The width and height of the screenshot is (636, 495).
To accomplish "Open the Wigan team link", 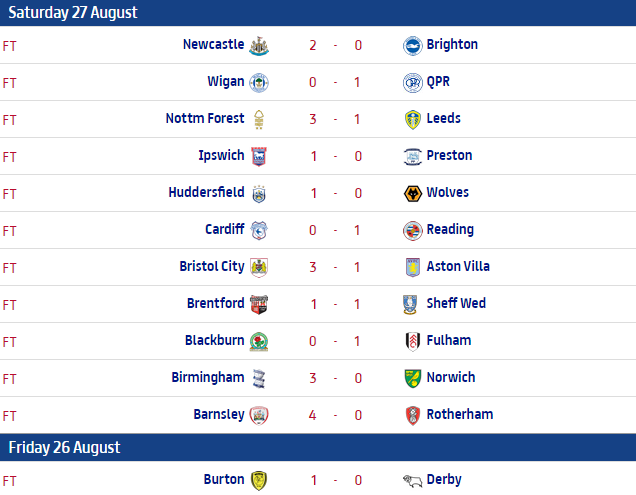I will click(x=225, y=81).
